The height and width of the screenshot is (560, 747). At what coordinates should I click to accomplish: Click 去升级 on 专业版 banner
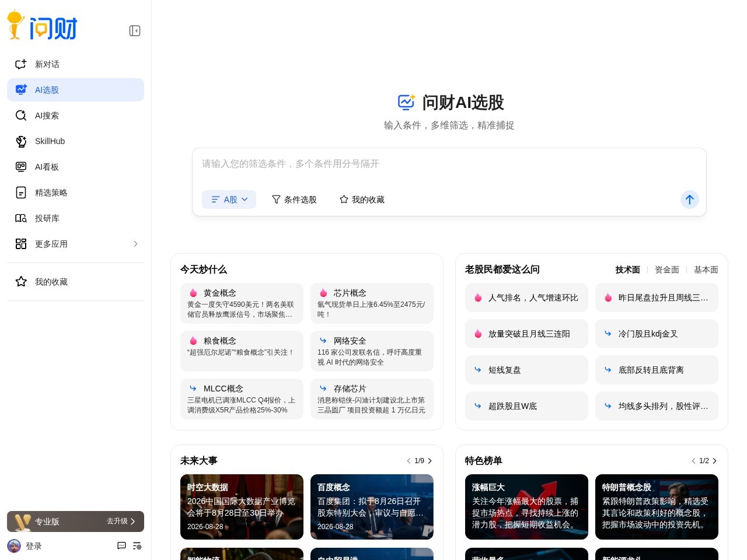tap(121, 521)
